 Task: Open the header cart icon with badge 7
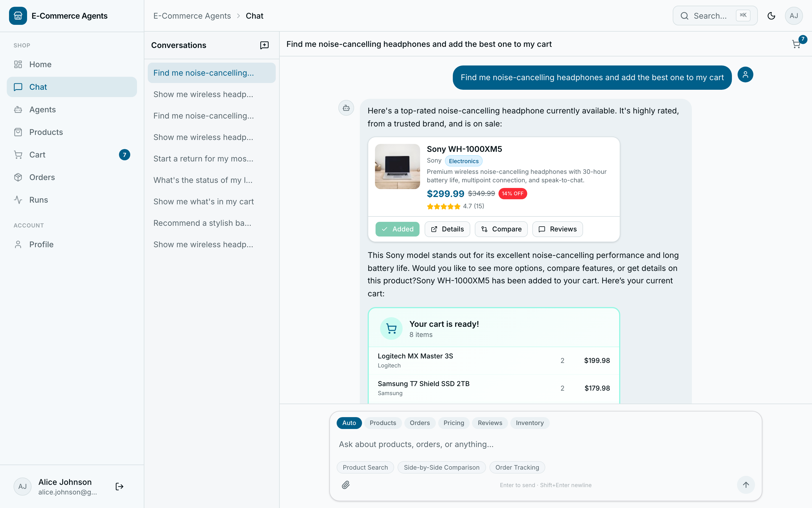point(797,44)
